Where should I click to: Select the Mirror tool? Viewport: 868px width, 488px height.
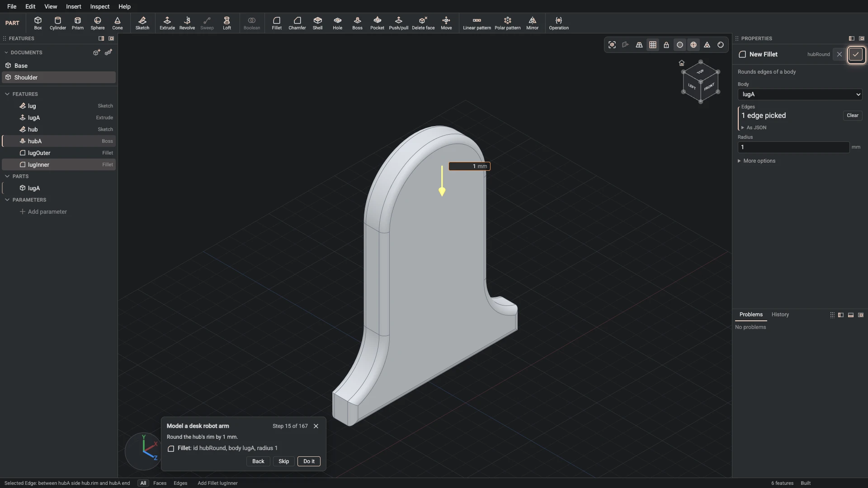click(533, 23)
